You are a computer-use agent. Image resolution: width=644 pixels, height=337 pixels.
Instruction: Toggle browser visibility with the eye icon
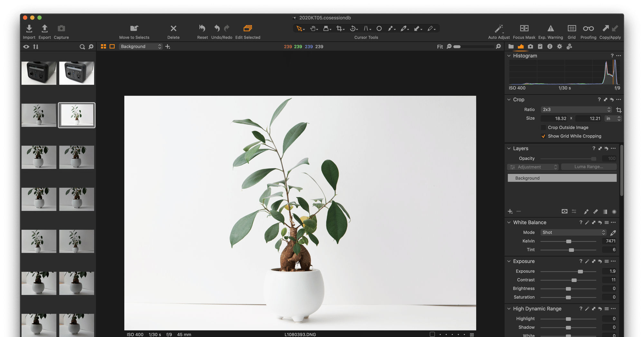tap(26, 47)
